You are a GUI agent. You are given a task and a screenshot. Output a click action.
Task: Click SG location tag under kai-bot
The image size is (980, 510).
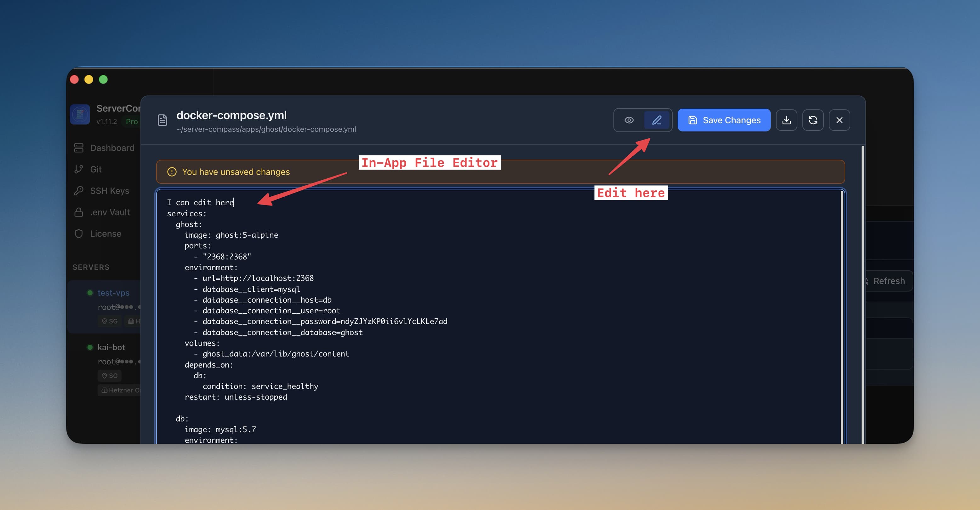pos(110,375)
